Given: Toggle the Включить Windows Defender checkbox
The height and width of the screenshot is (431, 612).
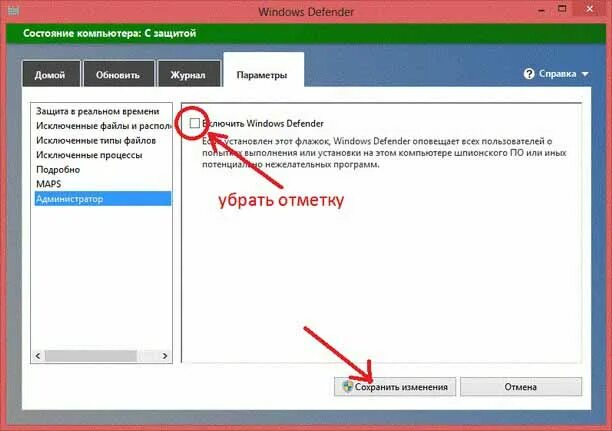Looking at the screenshot, I should [x=194, y=123].
